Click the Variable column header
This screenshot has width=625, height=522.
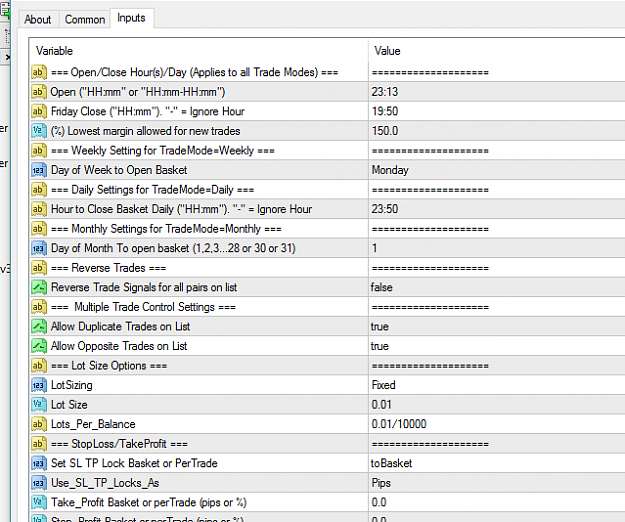point(54,51)
